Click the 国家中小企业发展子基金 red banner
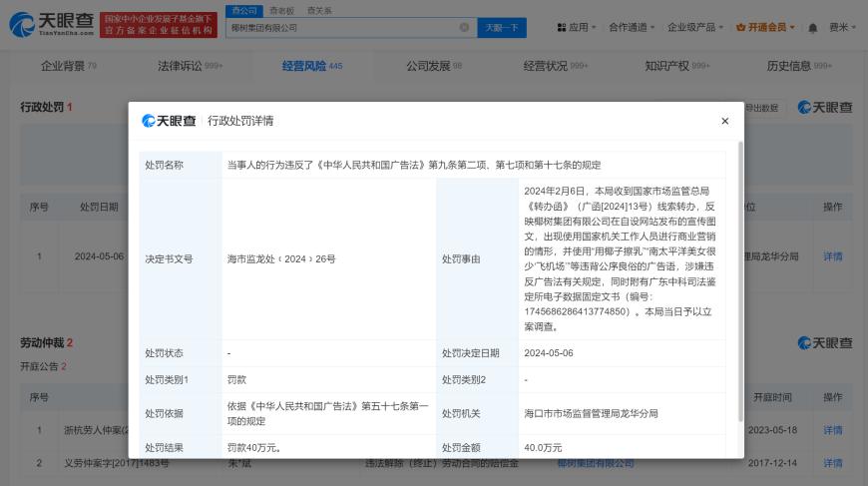868x486 pixels. tap(159, 25)
